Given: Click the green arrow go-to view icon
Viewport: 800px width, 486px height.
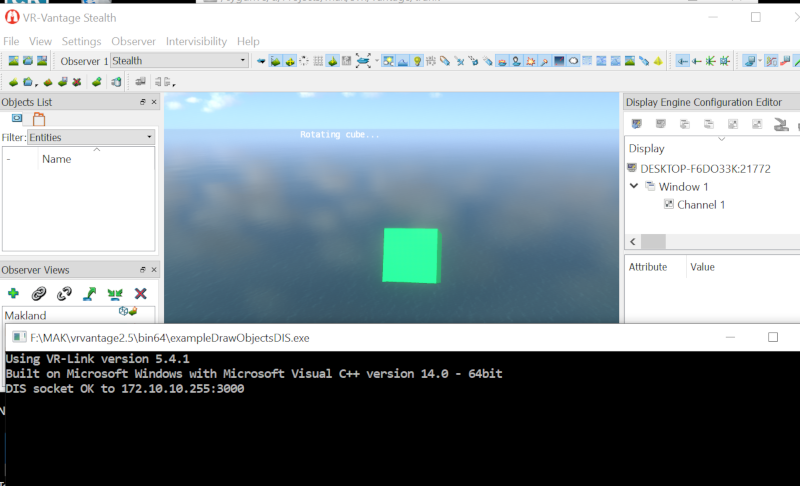Looking at the screenshot, I should [90, 293].
